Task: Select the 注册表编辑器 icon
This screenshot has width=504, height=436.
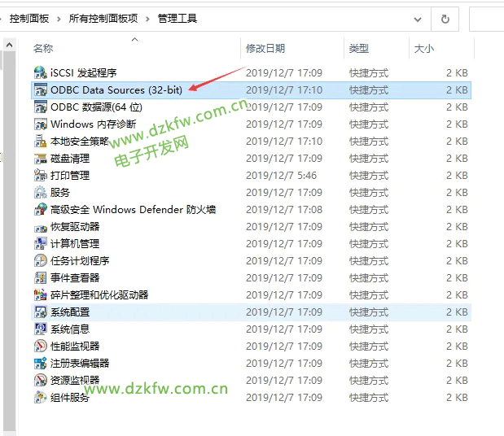Action: pos(41,364)
